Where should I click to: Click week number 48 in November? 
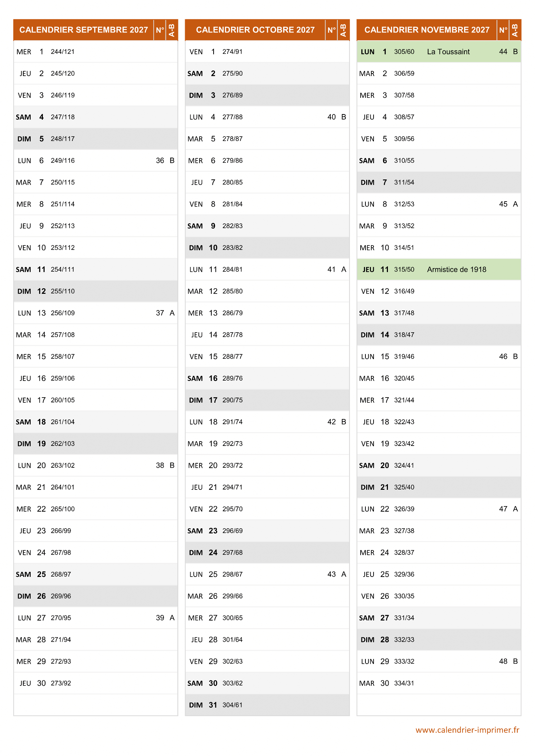pos(503,661)
